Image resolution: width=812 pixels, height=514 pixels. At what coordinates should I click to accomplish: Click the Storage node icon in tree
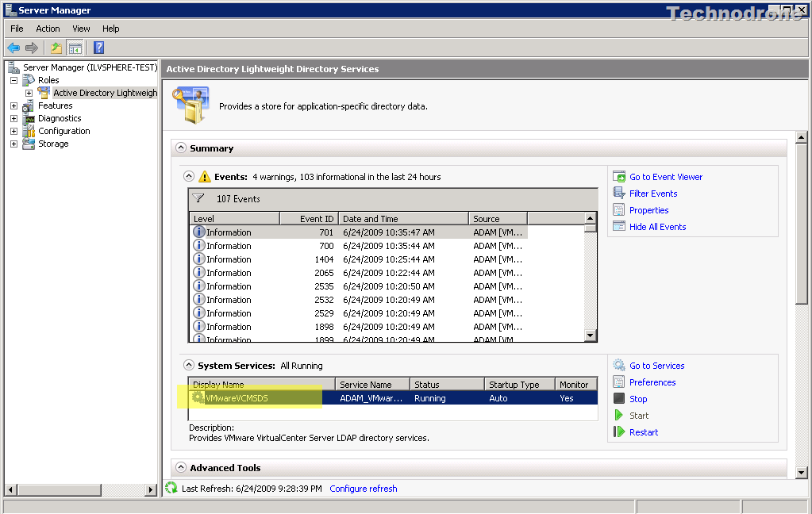coord(29,144)
